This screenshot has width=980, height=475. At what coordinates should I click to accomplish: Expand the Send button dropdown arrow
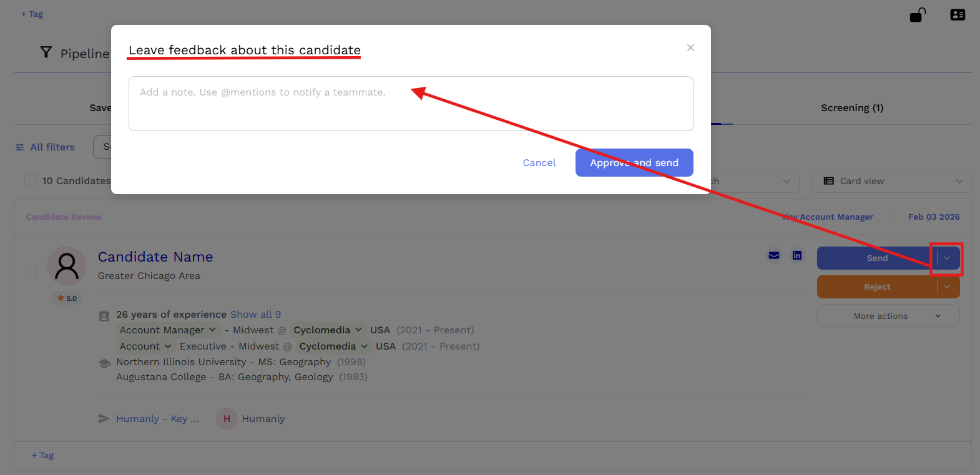(947, 258)
